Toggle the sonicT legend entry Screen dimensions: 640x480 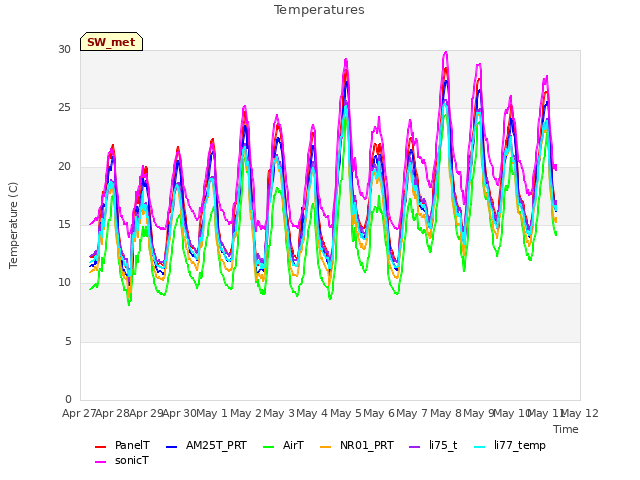(122, 460)
